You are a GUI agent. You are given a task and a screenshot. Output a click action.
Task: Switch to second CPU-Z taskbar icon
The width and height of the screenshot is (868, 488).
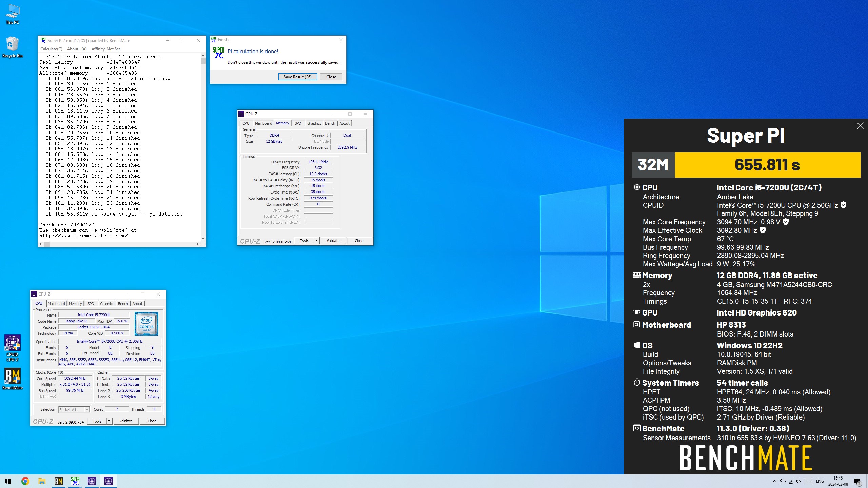[x=108, y=481]
